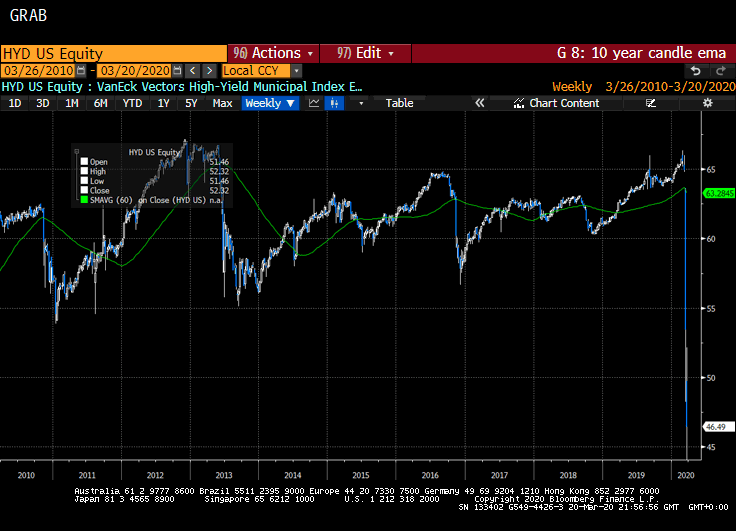Image resolution: width=736 pixels, height=531 pixels.
Task: Click the end date 03/20/2020 field
Action: pos(135,71)
